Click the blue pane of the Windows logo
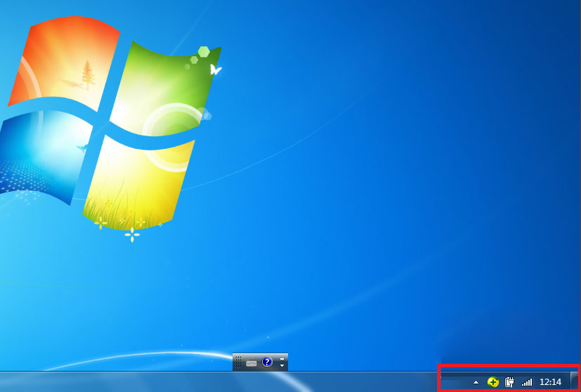Screen dimensions: 581x392 click(x=42, y=155)
